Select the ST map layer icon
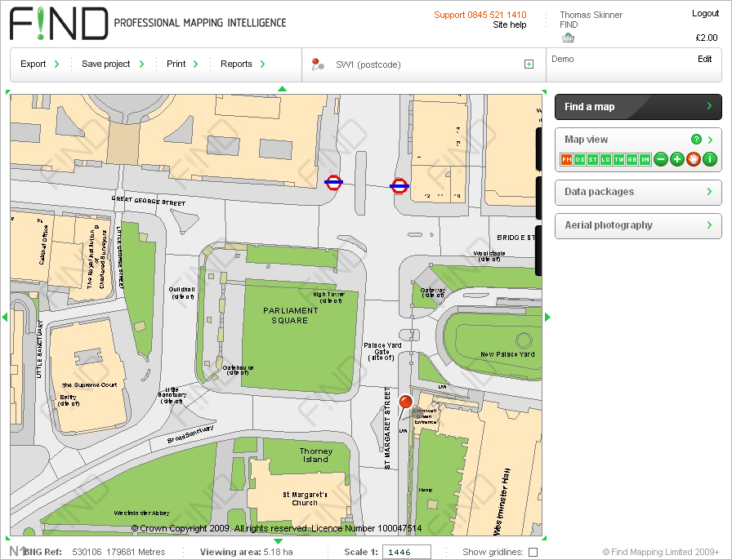This screenshot has width=732, height=560. click(591, 160)
